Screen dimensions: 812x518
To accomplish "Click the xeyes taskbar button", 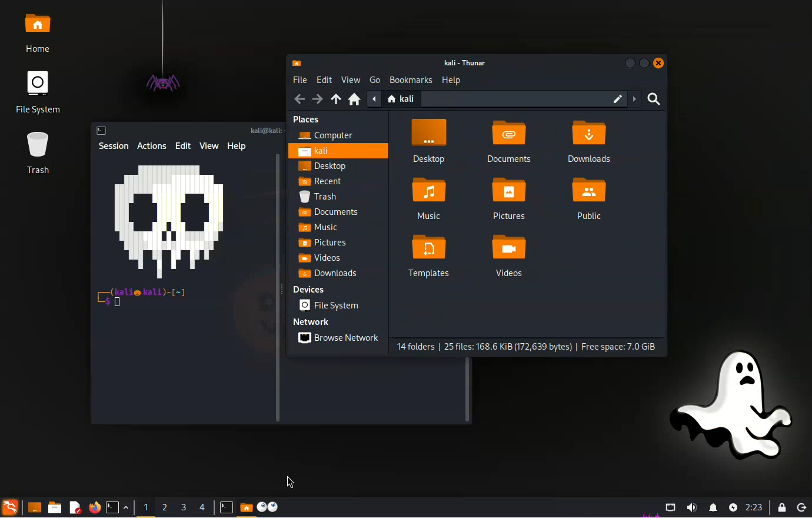I will click(x=267, y=507).
